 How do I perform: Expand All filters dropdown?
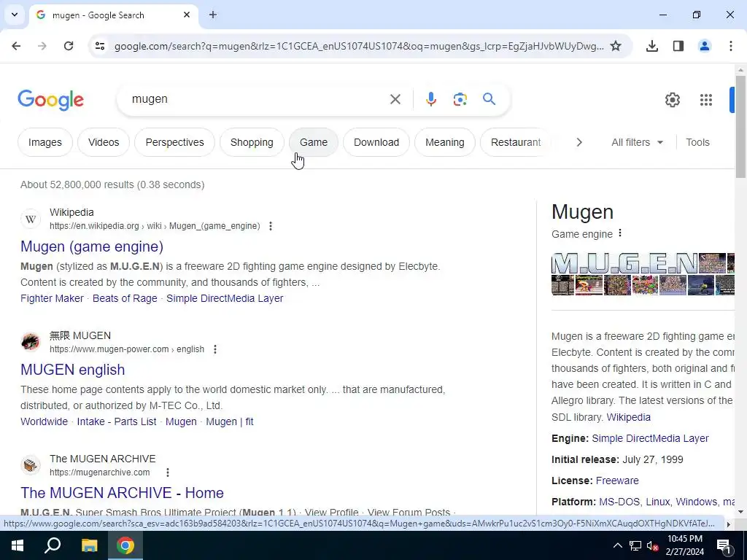(637, 142)
